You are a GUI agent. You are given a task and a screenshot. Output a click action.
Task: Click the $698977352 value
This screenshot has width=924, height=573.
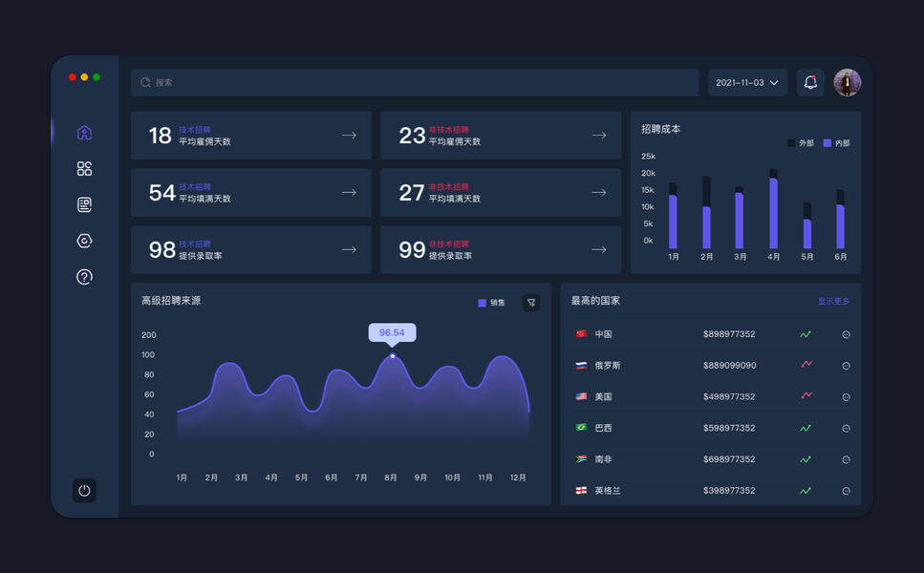coord(729,458)
